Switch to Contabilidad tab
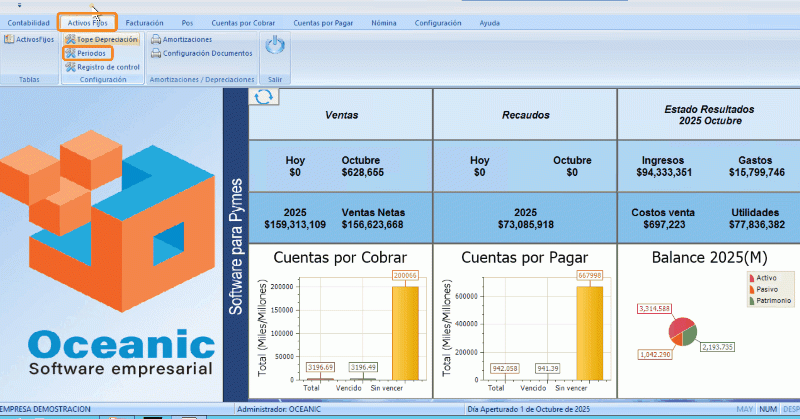This screenshot has height=419, width=800. pyautogui.click(x=29, y=22)
